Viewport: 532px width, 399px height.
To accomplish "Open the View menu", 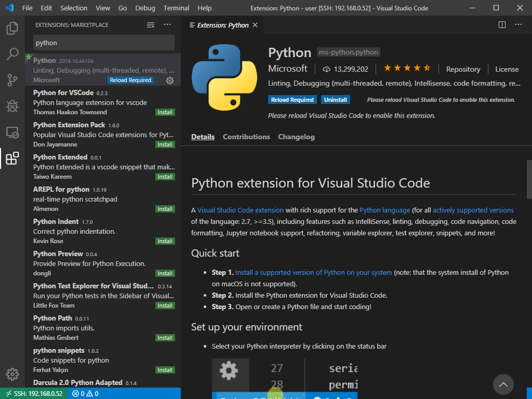I will (103, 8).
